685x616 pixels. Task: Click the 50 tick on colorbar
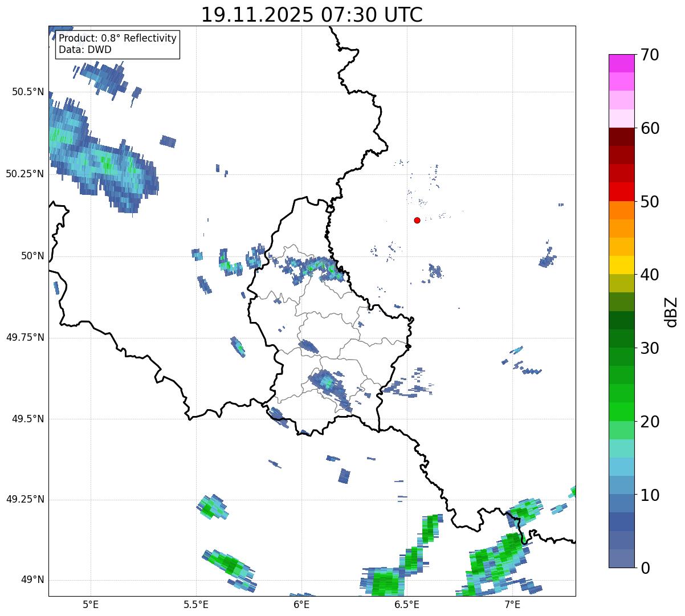coord(650,202)
